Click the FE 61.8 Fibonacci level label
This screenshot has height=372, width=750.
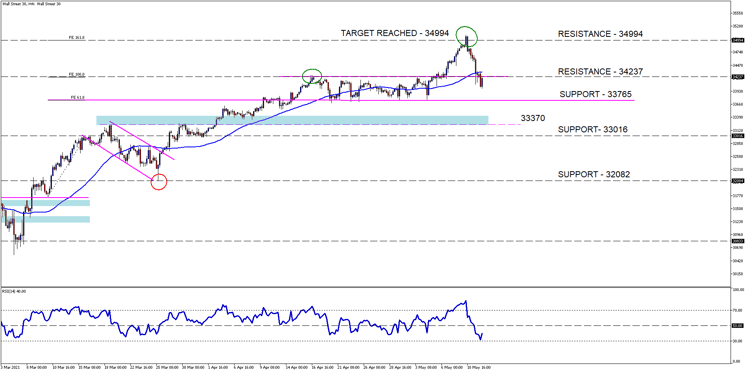78,97
